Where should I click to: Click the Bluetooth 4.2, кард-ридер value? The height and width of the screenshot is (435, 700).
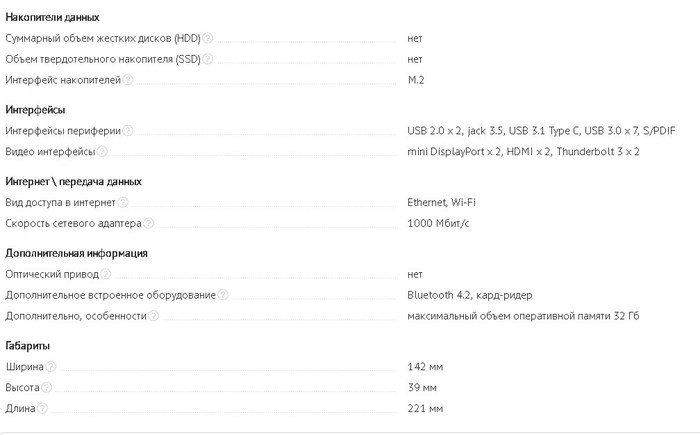(470, 295)
